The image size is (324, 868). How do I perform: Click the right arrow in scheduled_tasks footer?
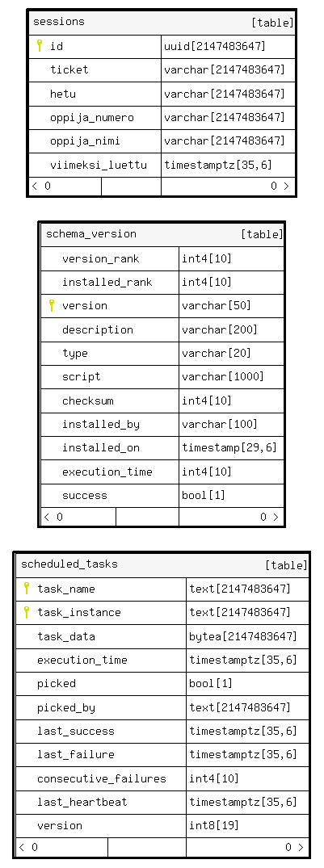(x=301, y=847)
